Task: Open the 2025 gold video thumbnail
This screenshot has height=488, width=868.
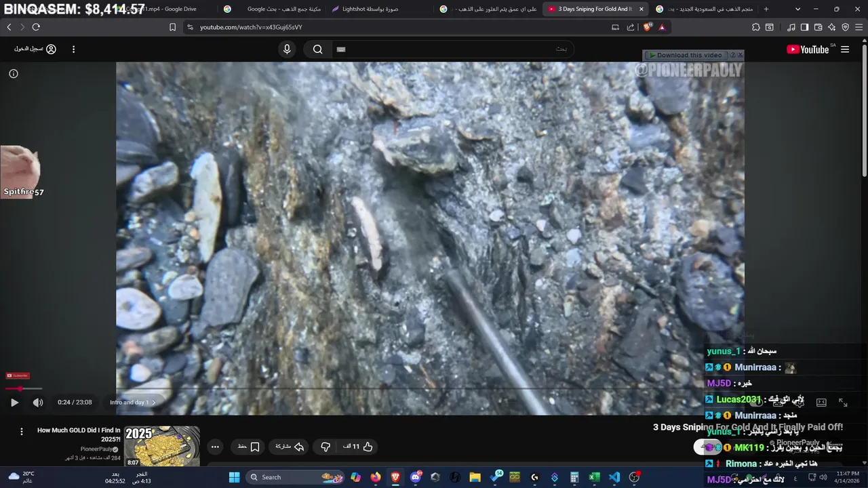Action: click(161, 446)
